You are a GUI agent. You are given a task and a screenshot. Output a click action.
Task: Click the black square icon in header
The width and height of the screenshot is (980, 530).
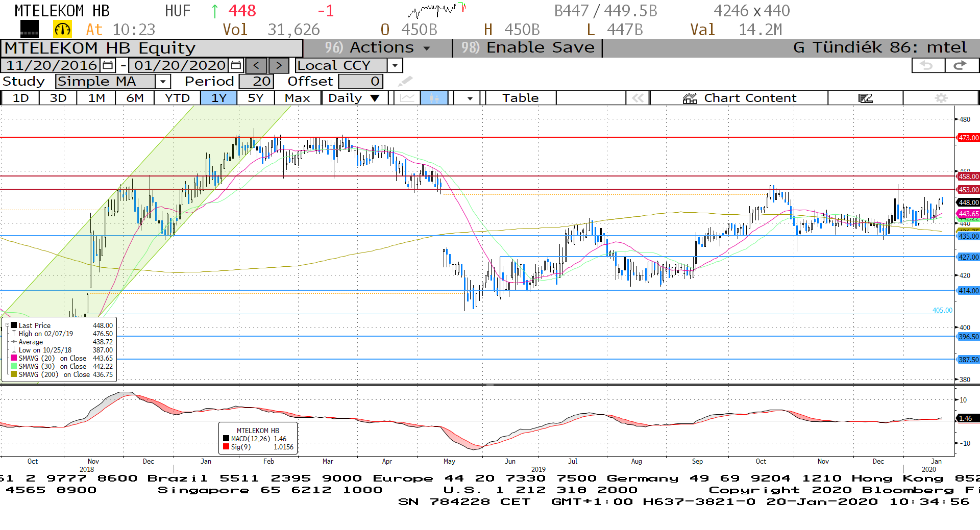click(30, 30)
